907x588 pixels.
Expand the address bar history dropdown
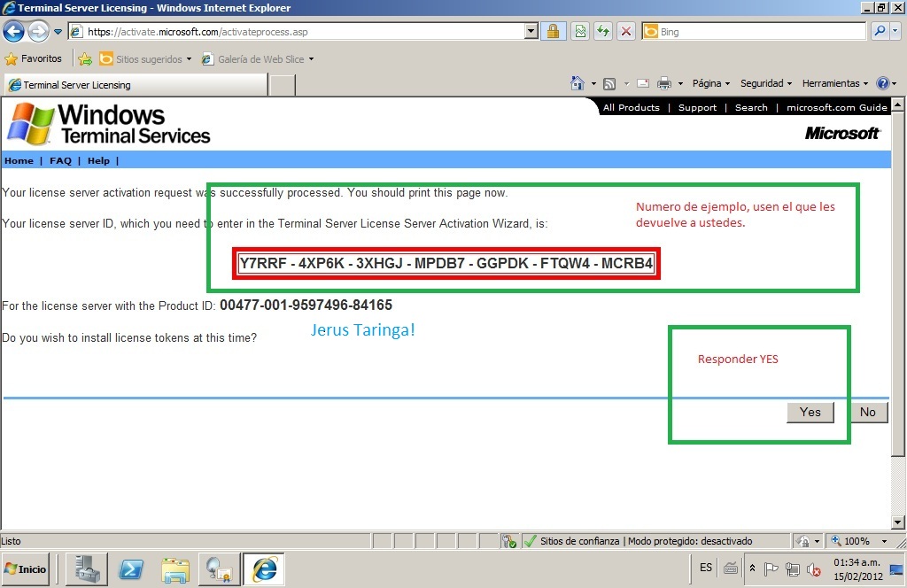(x=531, y=32)
